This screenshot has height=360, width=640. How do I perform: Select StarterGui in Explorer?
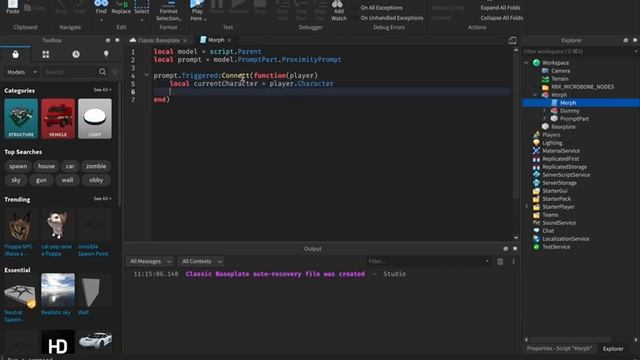(555, 191)
